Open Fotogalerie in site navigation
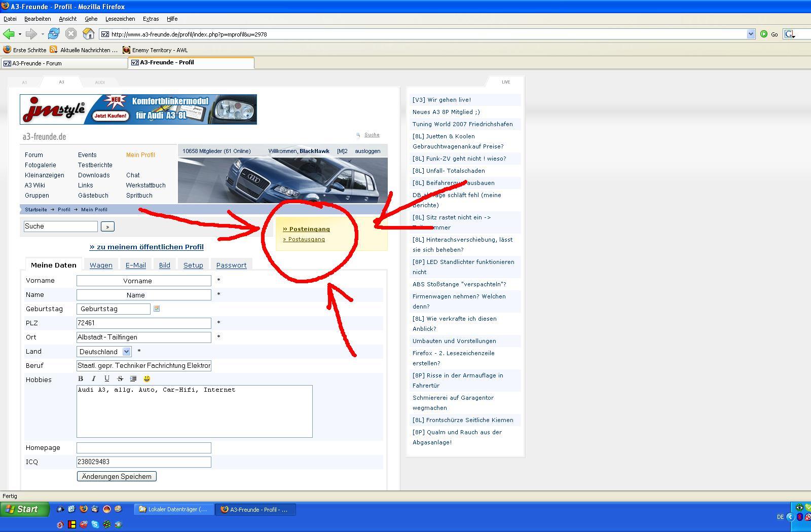Image resolution: width=811 pixels, height=532 pixels. (x=41, y=165)
